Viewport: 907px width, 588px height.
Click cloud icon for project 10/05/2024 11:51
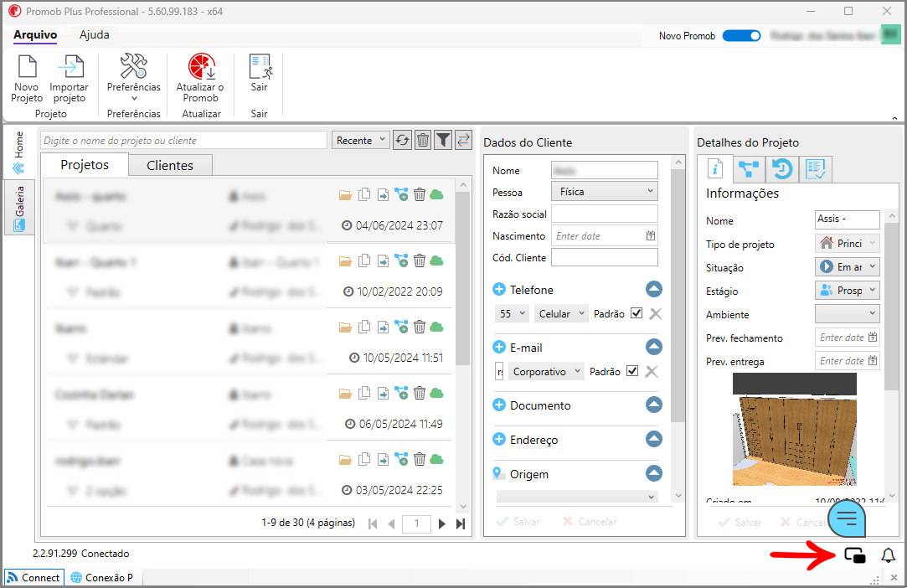pos(436,328)
